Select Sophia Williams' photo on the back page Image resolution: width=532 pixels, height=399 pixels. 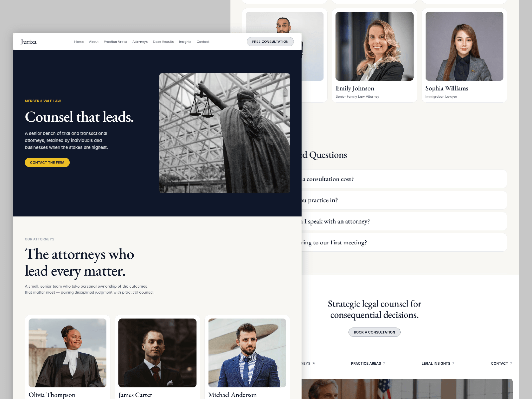click(x=465, y=46)
